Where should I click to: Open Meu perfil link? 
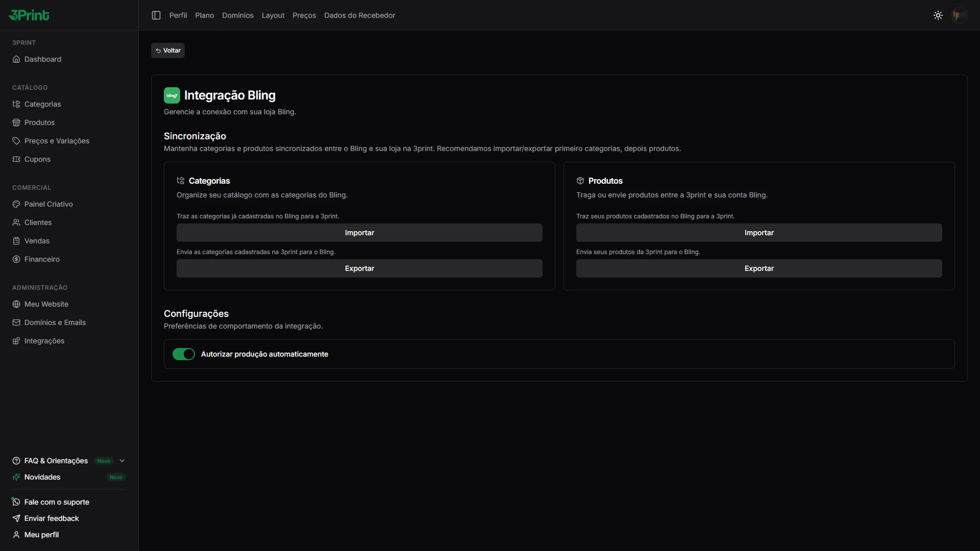tap(41, 535)
